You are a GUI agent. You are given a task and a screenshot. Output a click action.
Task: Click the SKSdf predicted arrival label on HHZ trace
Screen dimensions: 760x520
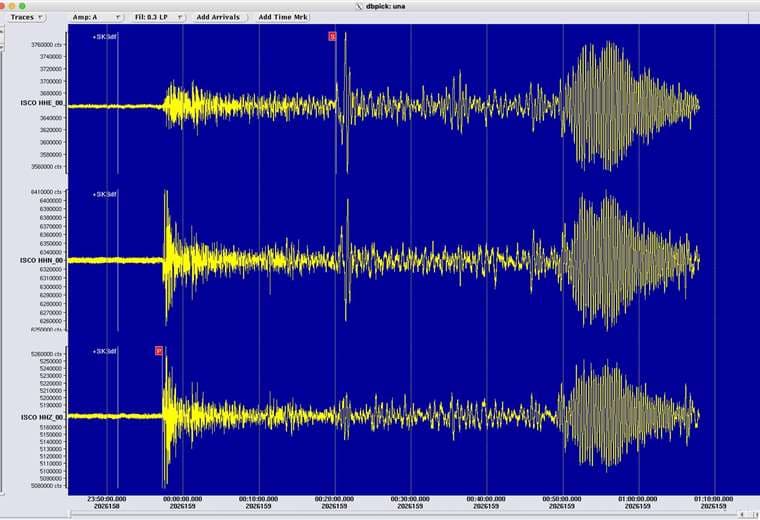(106, 351)
